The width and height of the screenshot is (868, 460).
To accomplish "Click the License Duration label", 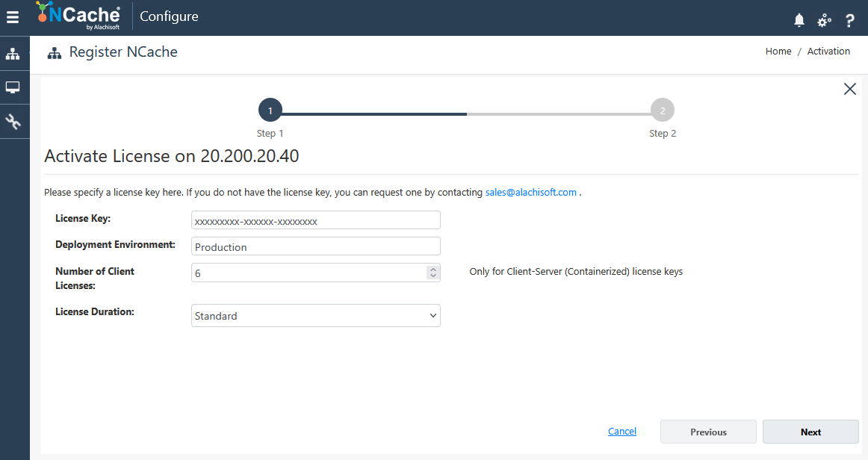I will point(95,311).
